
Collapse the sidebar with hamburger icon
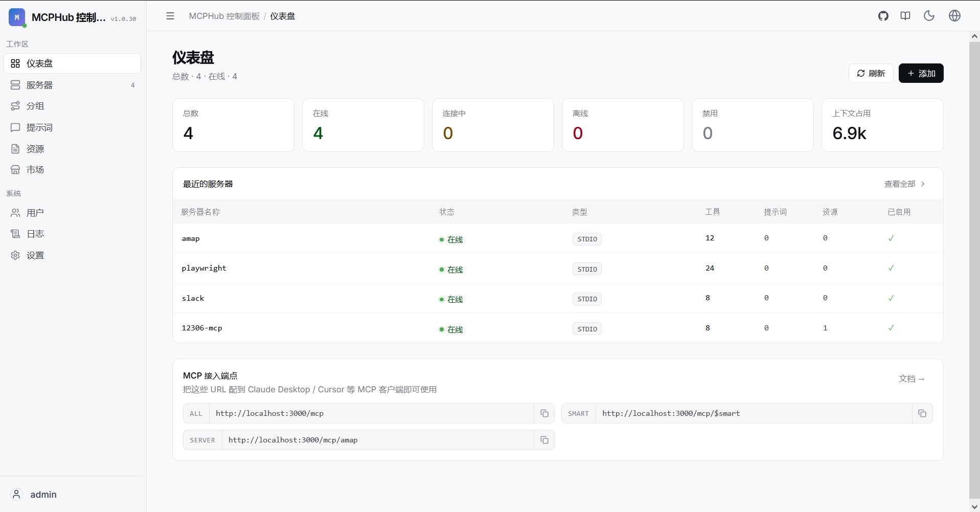(170, 16)
